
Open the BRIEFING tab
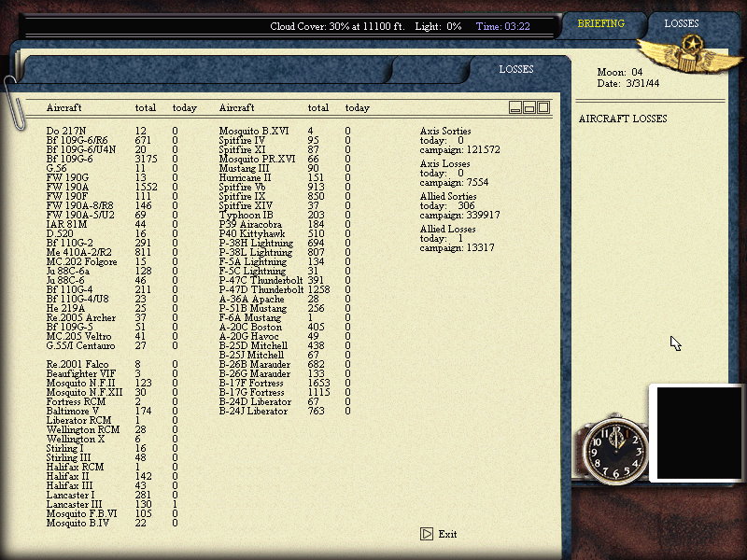(600, 24)
